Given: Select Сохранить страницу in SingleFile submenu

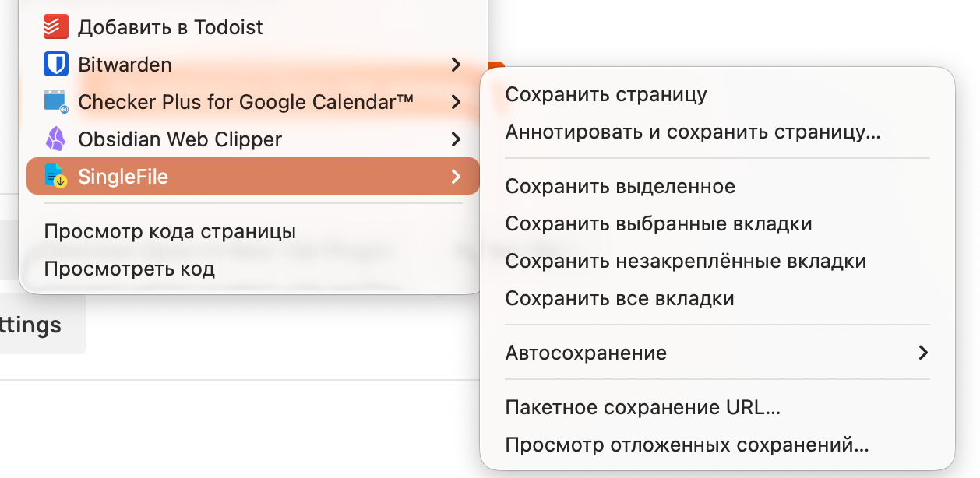Looking at the screenshot, I should coord(717,94).
